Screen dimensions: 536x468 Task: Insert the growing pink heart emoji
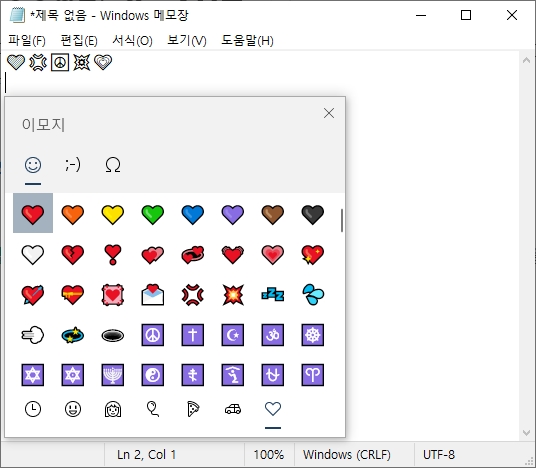click(273, 254)
